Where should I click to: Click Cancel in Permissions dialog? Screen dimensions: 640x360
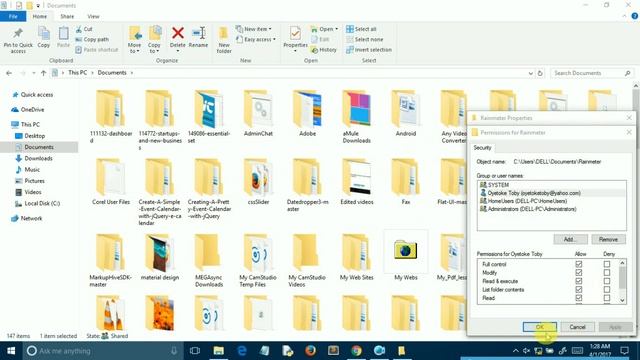[577, 327]
